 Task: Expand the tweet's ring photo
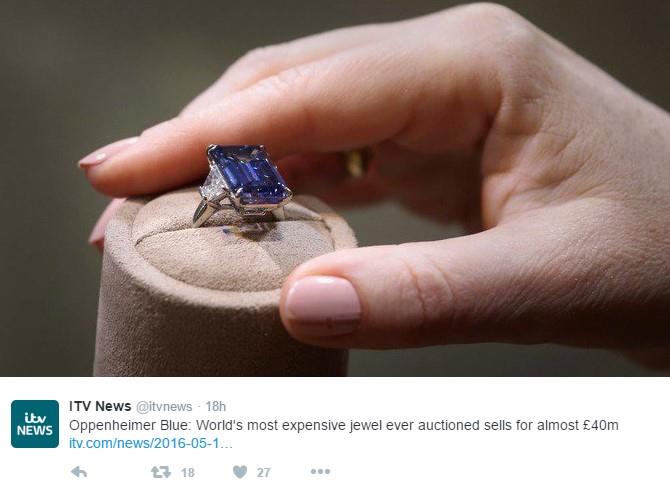pyautogui.click(x=335, y=188)
